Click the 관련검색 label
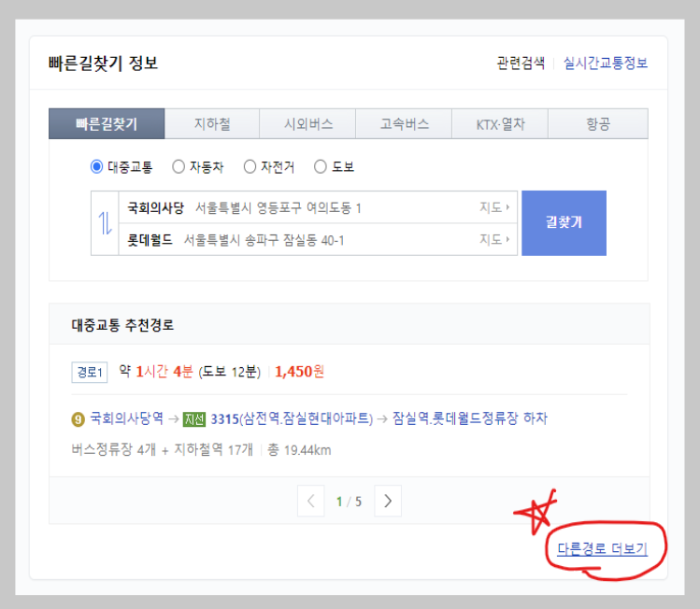Viewport: 700px width, 609px height. click(x=521, y=63)
